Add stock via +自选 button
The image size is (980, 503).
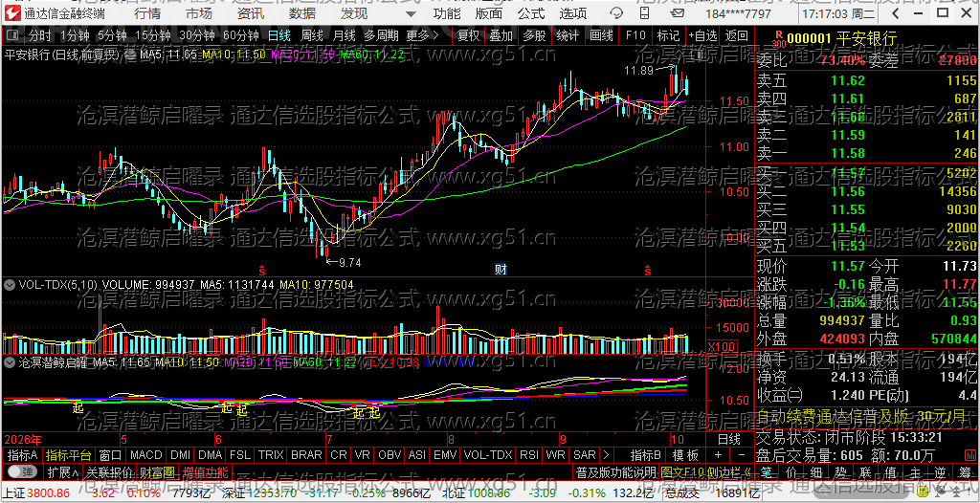(x=703, y=36)
